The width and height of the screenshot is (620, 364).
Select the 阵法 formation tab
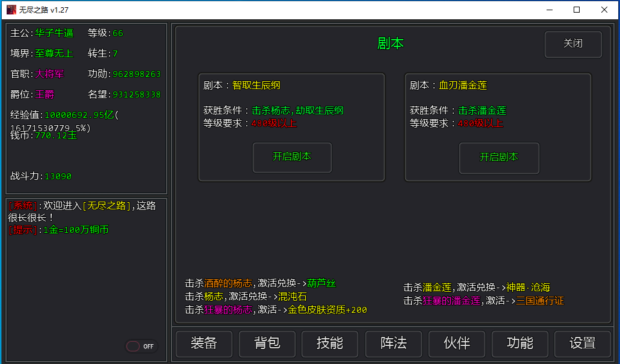click(393, 344)
